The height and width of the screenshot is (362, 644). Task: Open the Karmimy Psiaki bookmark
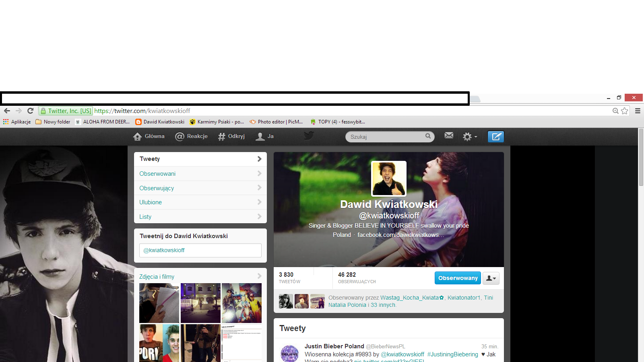(x=217, y=122)
